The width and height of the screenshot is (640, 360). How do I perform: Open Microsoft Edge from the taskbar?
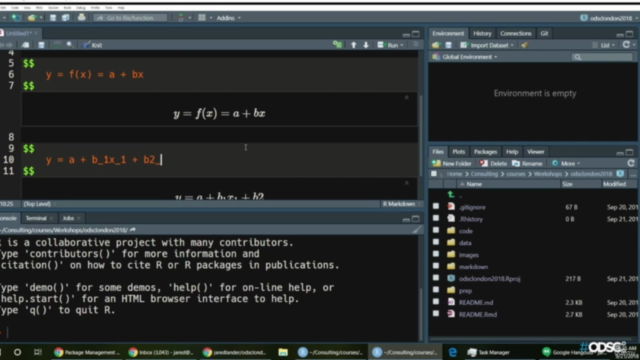point(452,352)
